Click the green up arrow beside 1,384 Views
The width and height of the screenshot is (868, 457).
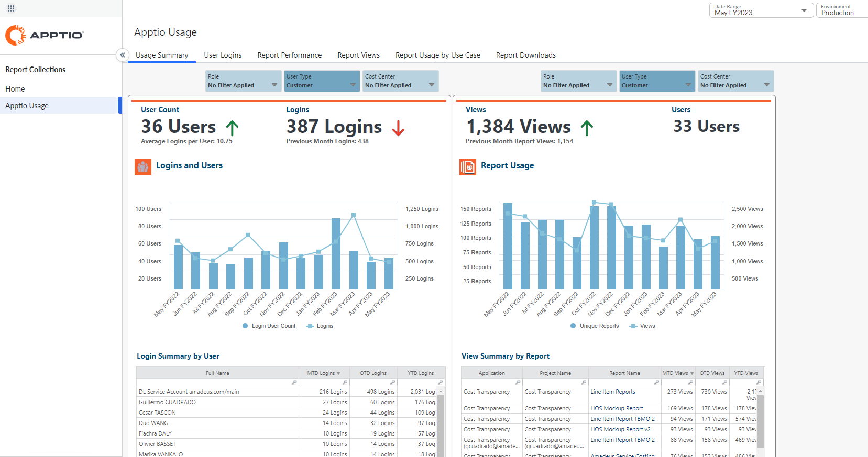click(x=587, y=128)
